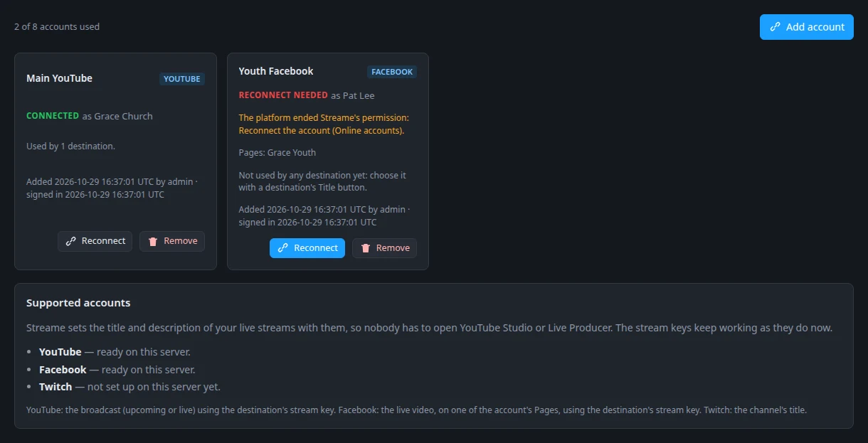
Task: Click the YOUTUBE platform badge
Action: pyautogui.click(x=182, y=79)
